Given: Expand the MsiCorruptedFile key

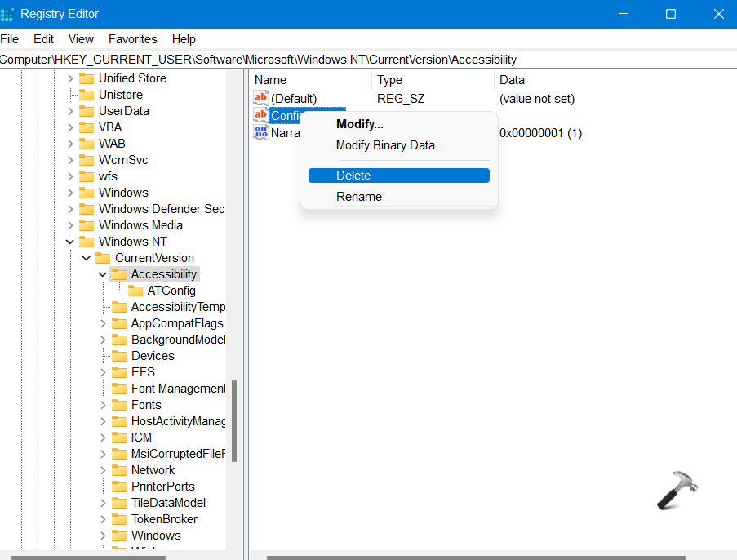Looking at the screenshot, I should point(103,454).
